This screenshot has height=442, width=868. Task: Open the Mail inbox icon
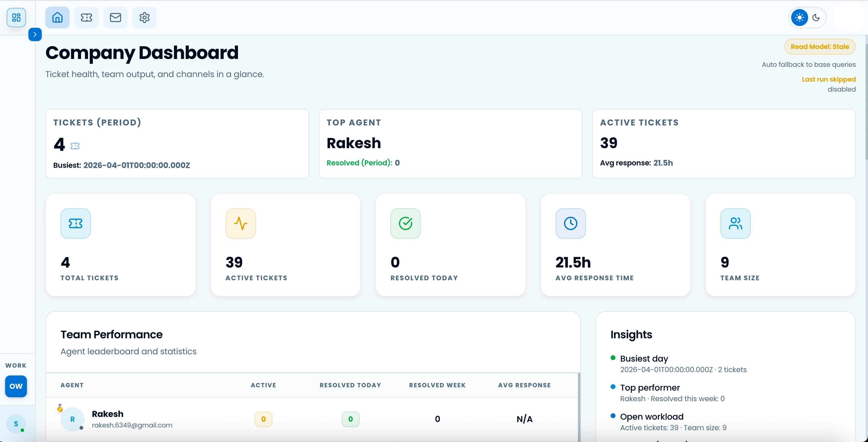tap(115, 17)
